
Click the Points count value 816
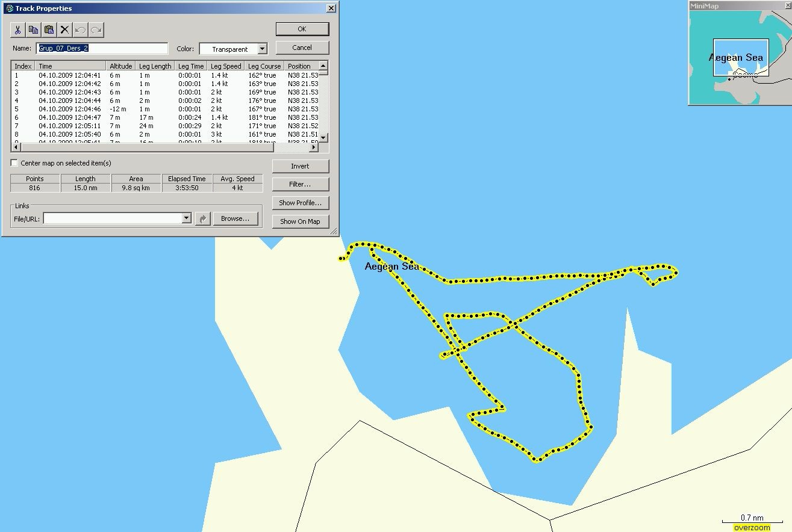(35, 188)
